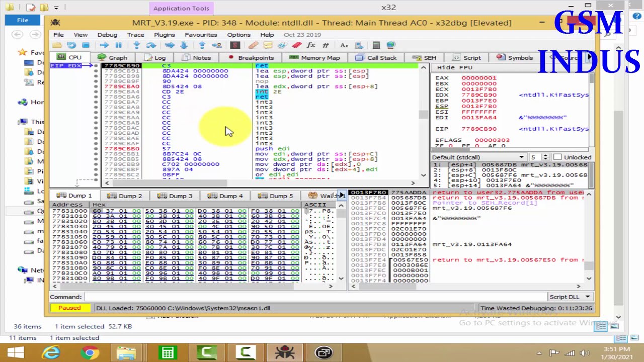Select the EAX register value 00000001

click(x=478, y=78)
